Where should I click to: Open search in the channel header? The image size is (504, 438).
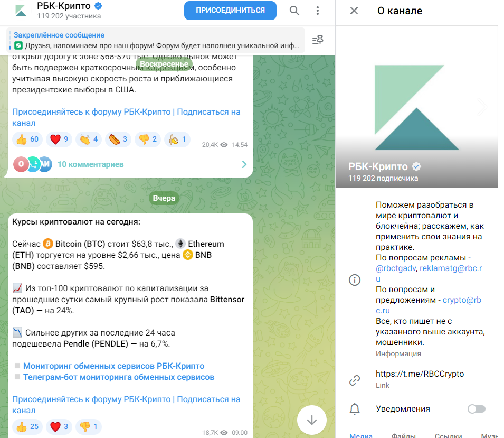(x=294, y=11)
